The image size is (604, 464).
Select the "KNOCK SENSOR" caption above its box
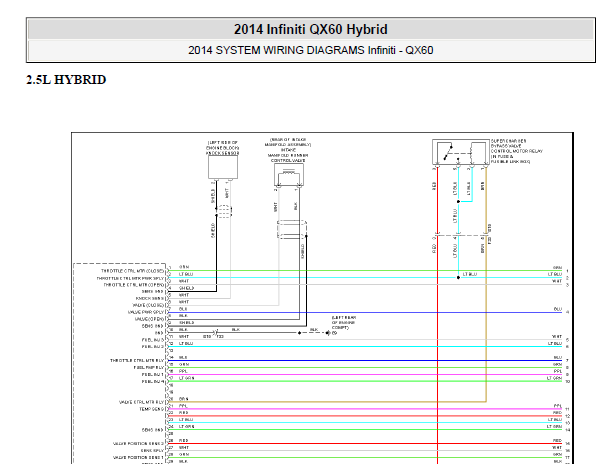pyautogui.click(x=223, y=153)
